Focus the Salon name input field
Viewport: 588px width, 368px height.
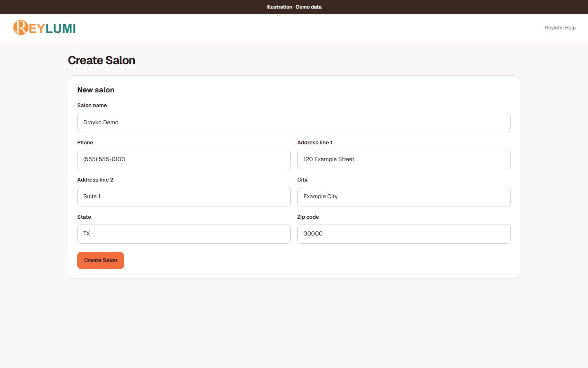click(x=294, y=122)
